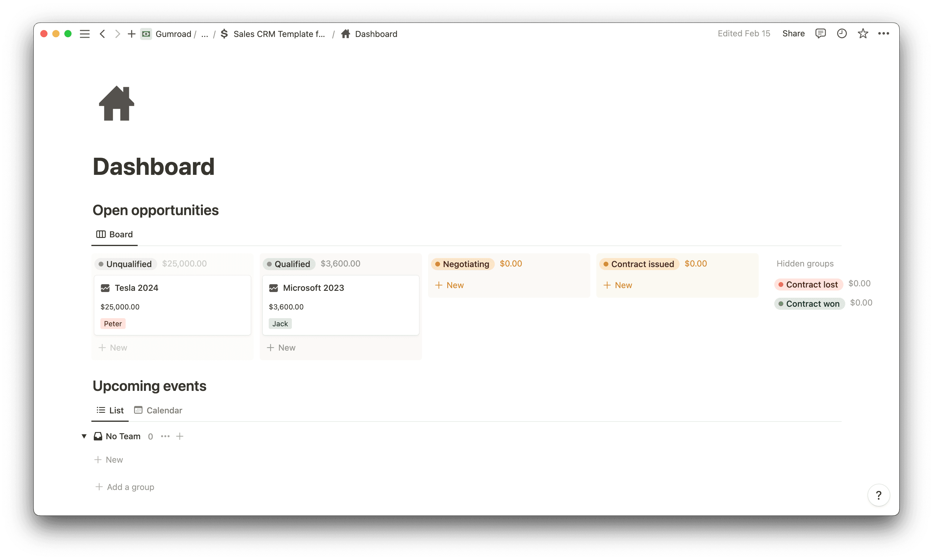933x560 pixels.
Task: Show the Contract lost hidden group
Action: pyautogui.click(x=809, y=285)
